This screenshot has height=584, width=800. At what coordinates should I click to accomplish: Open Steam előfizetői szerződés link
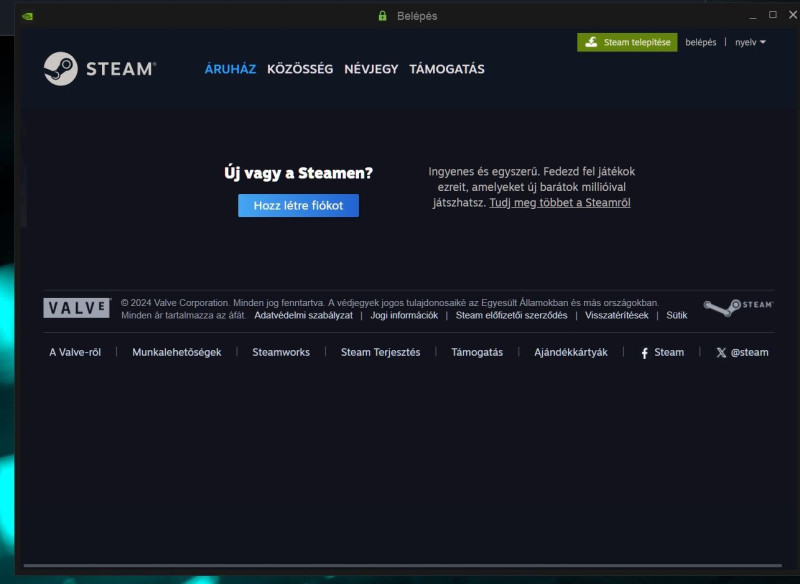[511, 315]
